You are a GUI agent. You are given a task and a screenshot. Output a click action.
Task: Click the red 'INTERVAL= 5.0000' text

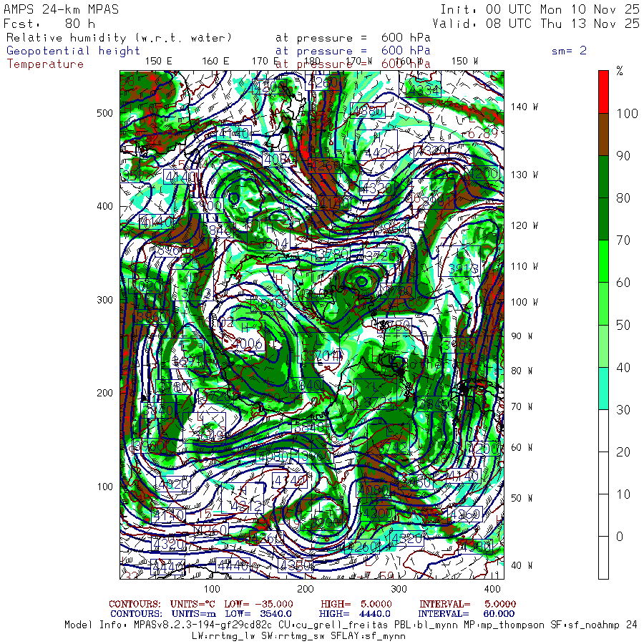click(467, 604)
